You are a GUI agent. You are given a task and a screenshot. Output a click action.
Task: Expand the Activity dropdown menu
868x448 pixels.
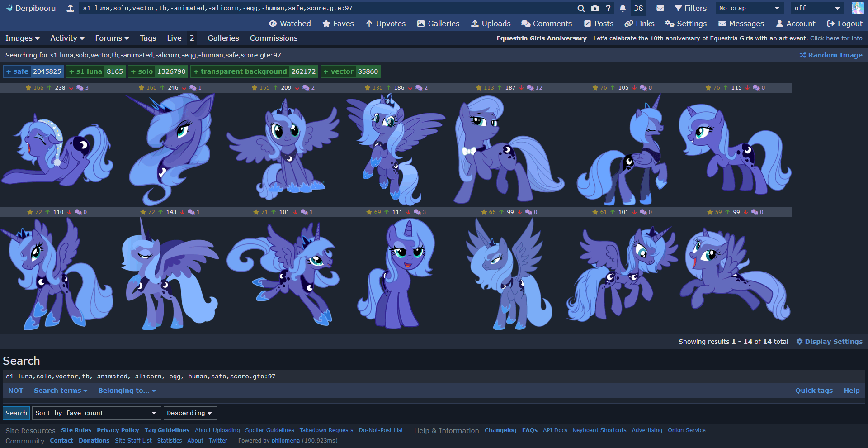(x=67, y=38)
